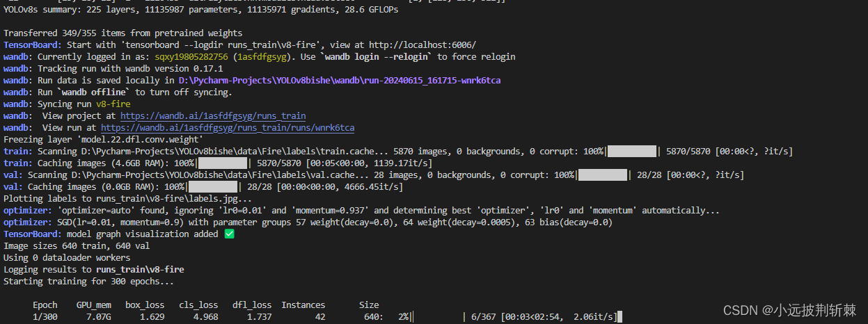Click the GPU memory value 7.07G
The width and height of the screenshot is (868, 324).
click(99, 317)
